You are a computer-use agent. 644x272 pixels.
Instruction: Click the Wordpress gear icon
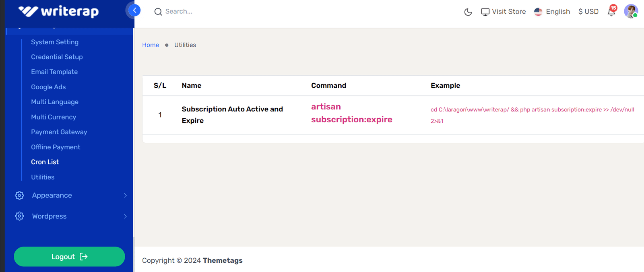click(x=19, y=216)
